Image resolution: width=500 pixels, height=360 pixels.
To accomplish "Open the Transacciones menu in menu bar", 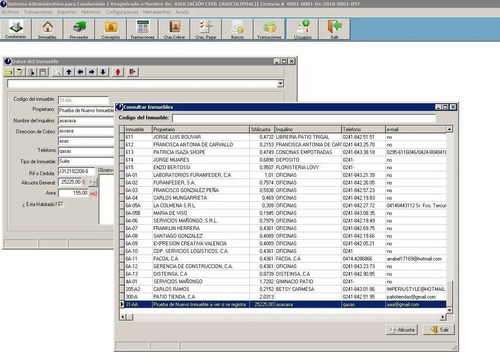I will pos(38,12).
